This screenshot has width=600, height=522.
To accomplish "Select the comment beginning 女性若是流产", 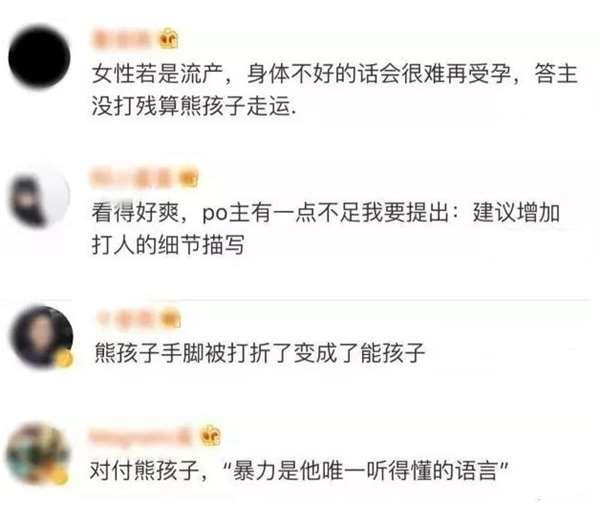I will (x=334, y=90).
